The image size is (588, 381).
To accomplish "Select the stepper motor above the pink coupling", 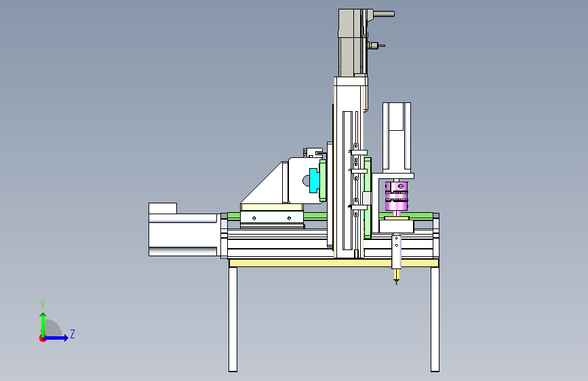I will pyautogui.click(x=396, y=138).
